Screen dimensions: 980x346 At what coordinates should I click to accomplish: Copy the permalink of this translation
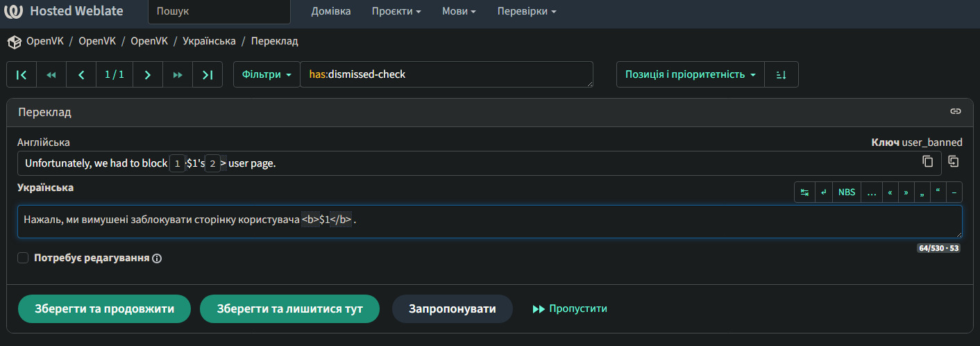pyautogui.click(x=956, y=111)
